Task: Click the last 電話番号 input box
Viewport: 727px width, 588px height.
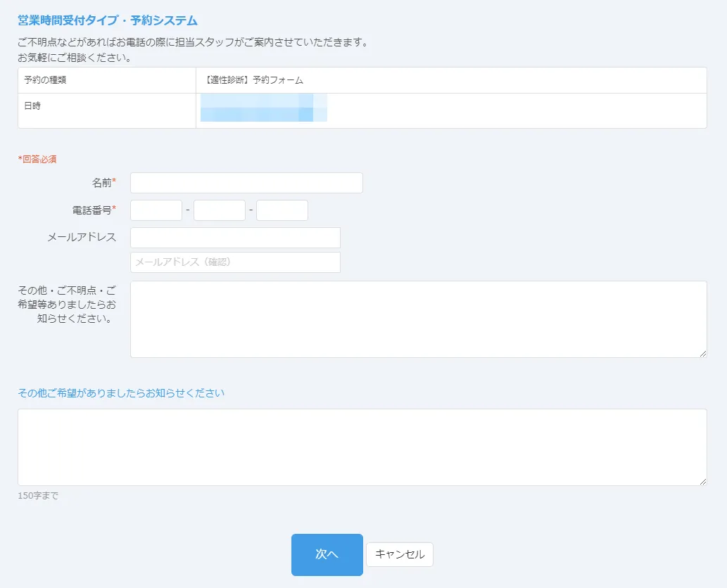Action: (x=282, y=210)
